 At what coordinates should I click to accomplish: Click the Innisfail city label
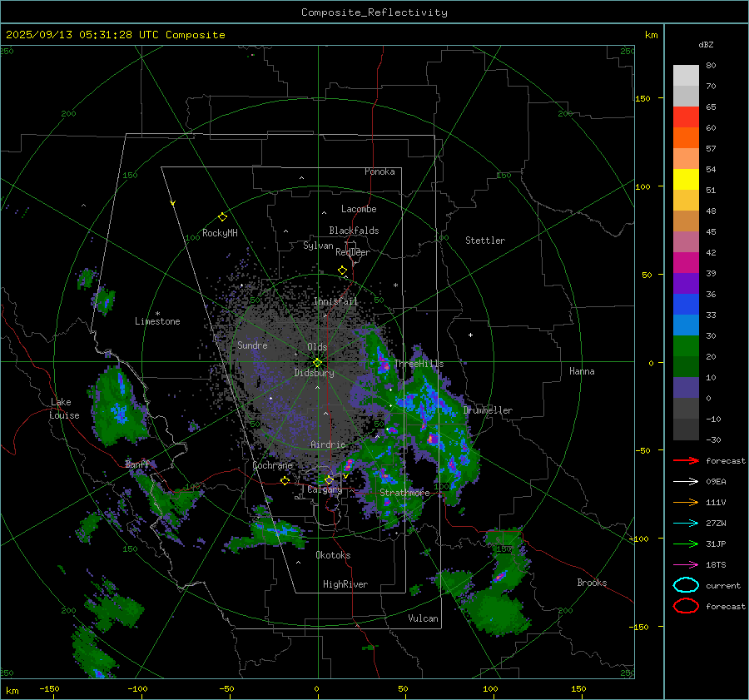pyautogui.click(x=335, y=301)
